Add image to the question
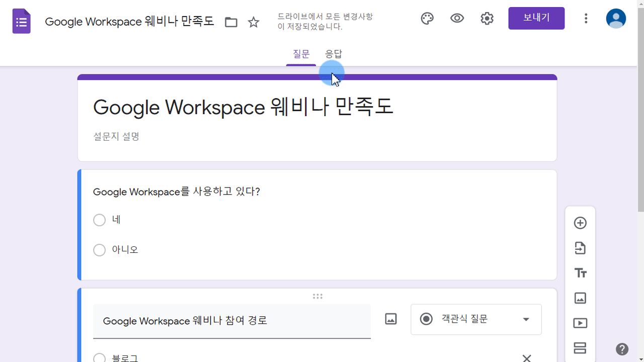The image size is (644, 362). (x=391, y=319)
